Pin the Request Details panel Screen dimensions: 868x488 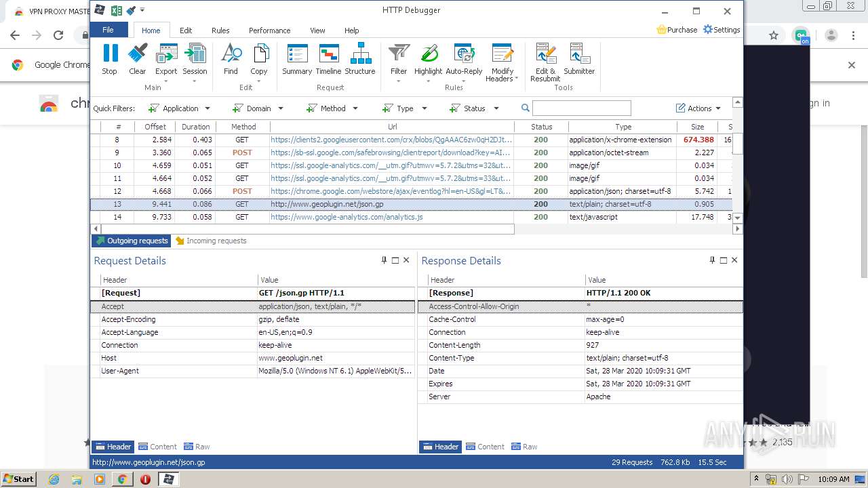coord(384,260)
